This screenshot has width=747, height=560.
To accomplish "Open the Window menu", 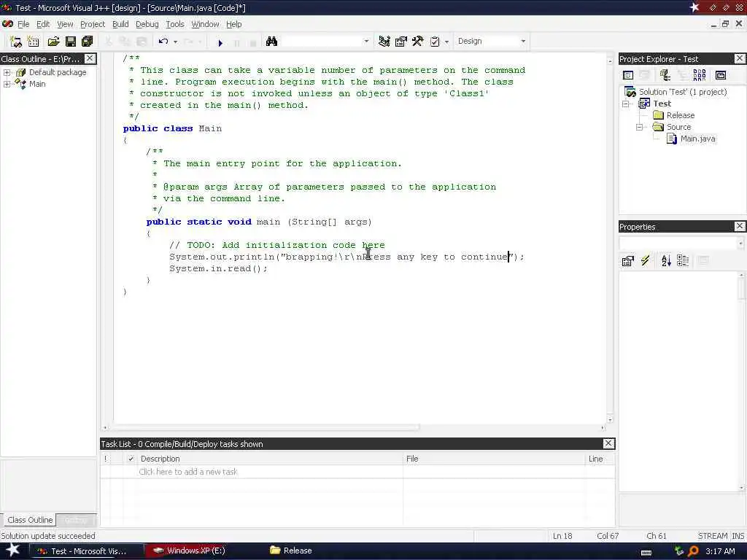I will point(205,24).
